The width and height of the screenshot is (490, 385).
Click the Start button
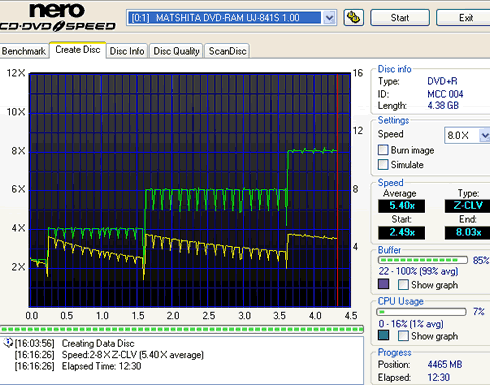click(x=400, y=18)
